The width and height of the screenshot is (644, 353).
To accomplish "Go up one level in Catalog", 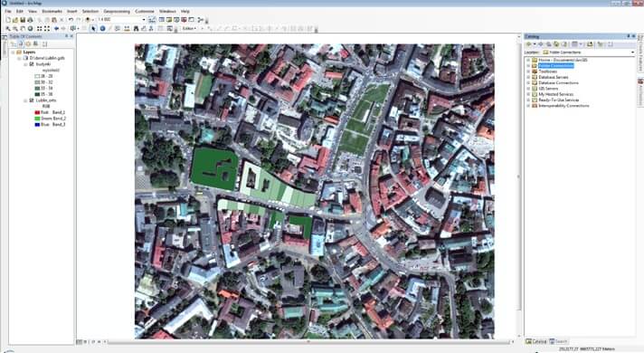I will pyautogui.click(x=549, y=44).
